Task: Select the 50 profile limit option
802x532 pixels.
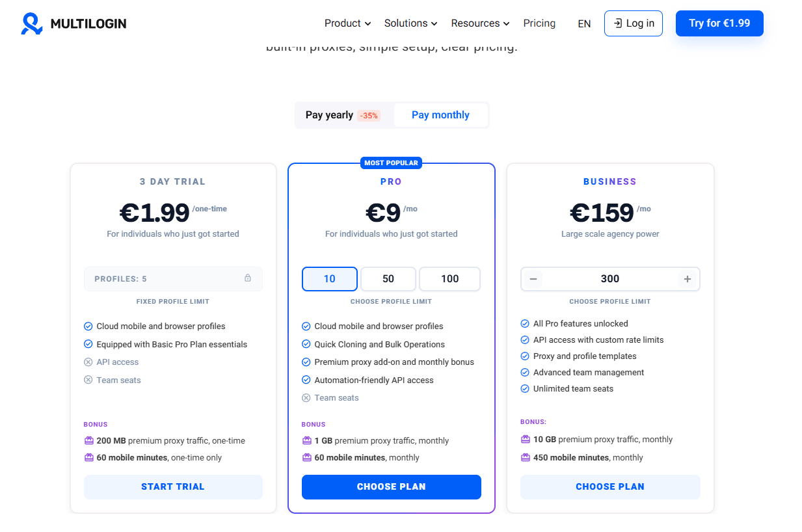Action: tap(388, 279)
